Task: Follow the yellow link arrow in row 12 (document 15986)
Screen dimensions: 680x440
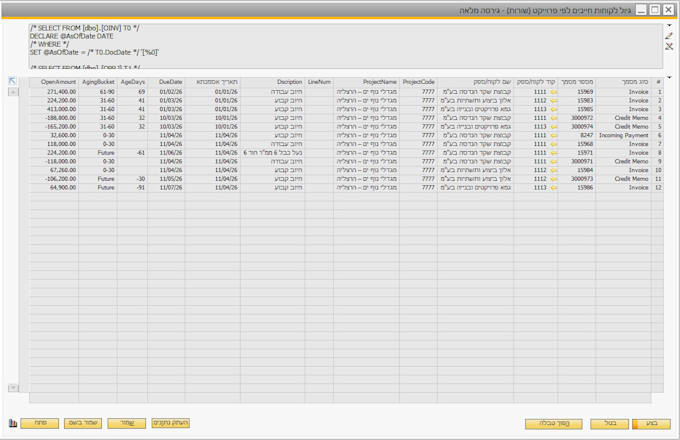Action: coord(554,187)
